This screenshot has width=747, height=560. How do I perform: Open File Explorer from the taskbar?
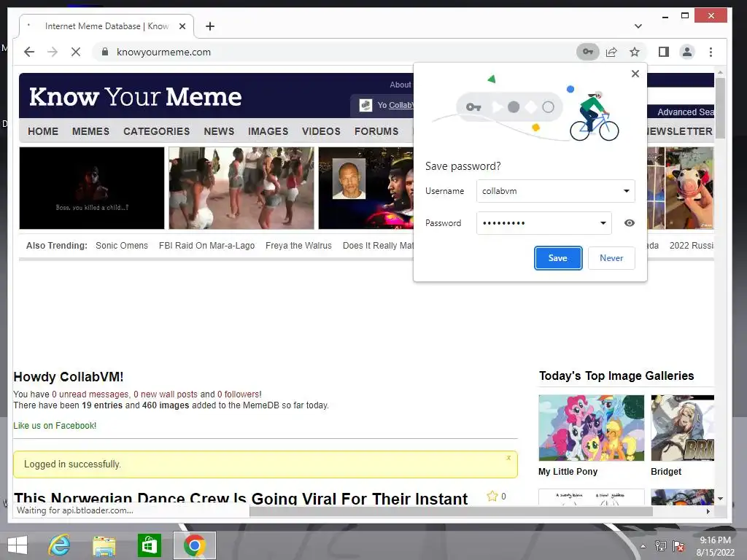tap(104, 545)
